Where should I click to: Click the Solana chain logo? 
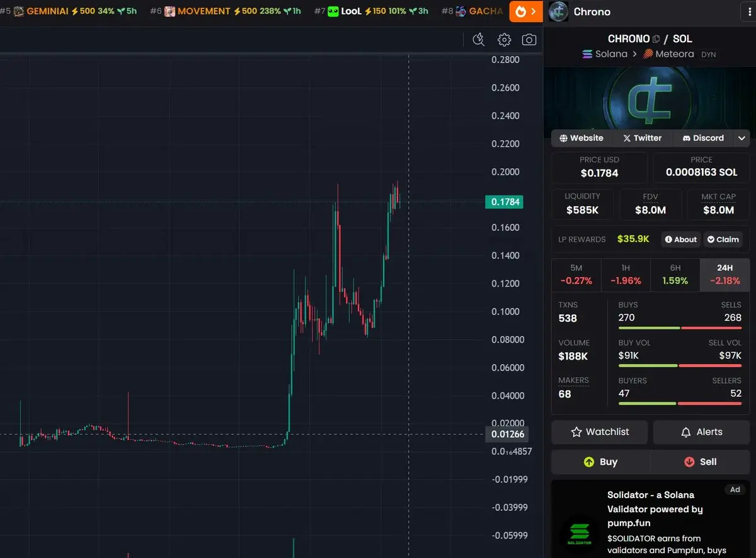click(588, 54)
